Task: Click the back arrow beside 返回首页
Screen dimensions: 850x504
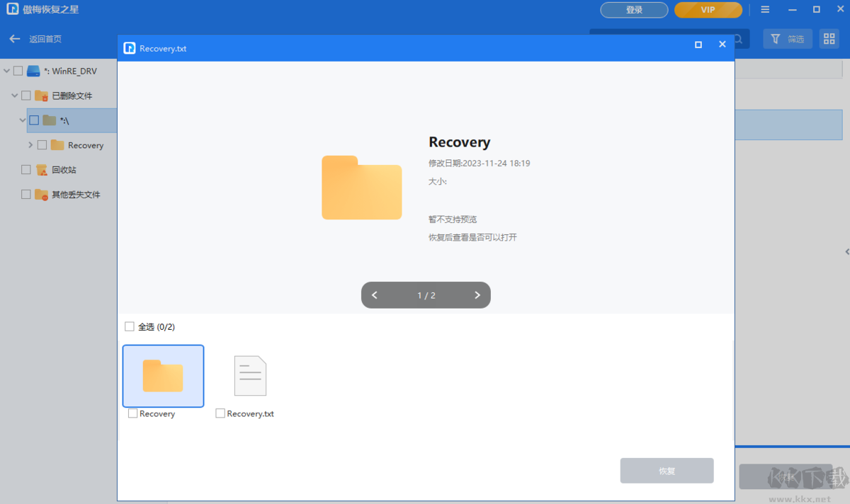Action: click(x=14, y=39)
